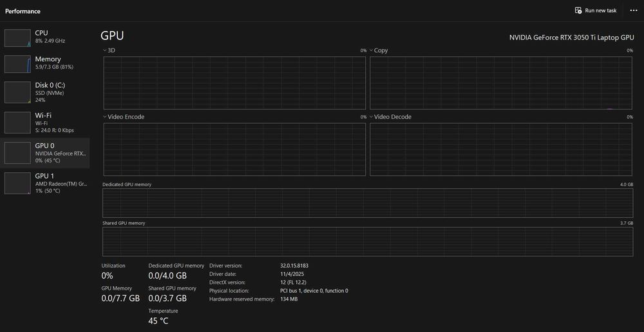
Task: Open the 3D engine dropdown chevron
Action: pos(105,50)
